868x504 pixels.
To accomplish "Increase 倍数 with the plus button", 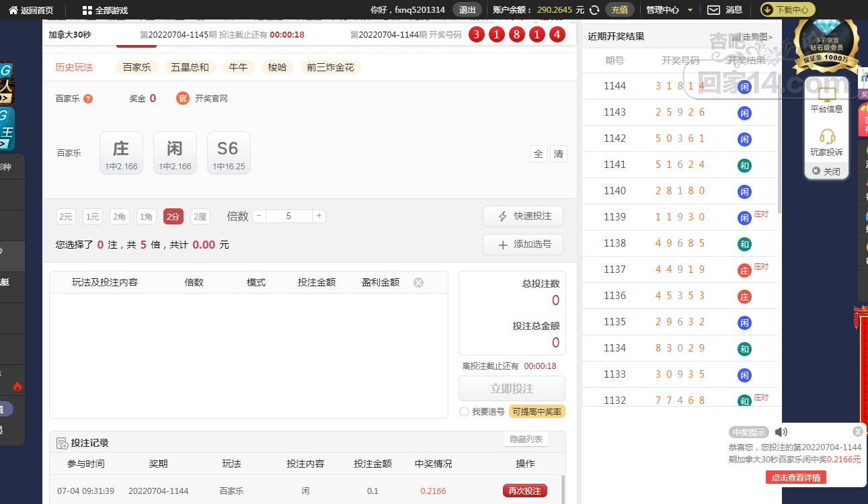I will pyautogui.click(x=319, y=216).
